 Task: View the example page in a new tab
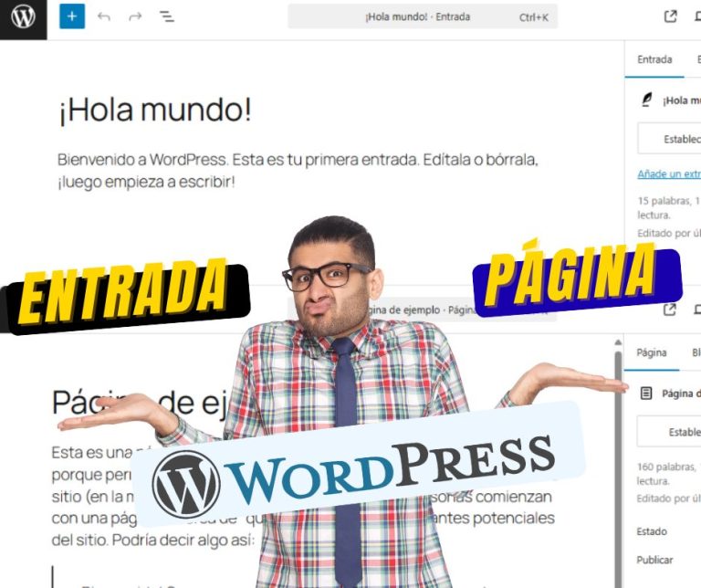(669, 310)
